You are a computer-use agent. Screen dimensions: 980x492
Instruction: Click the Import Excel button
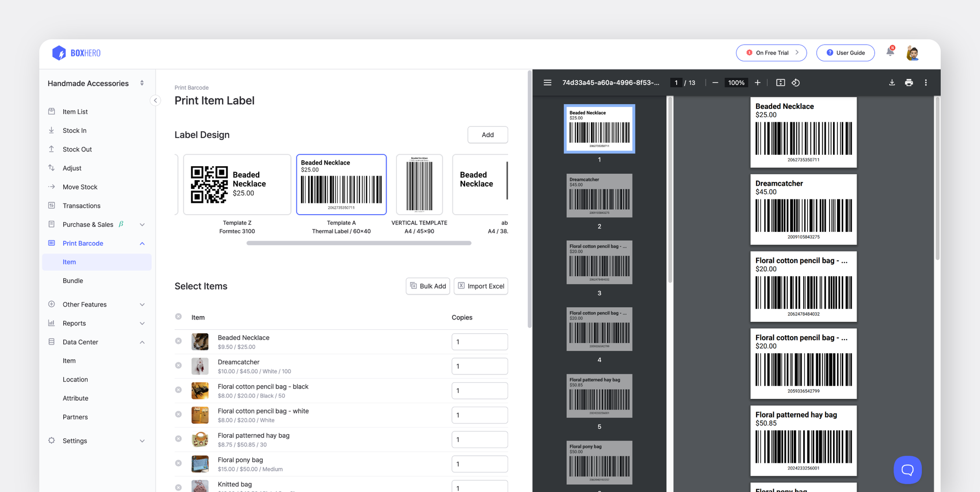click(x=481, y=286)
